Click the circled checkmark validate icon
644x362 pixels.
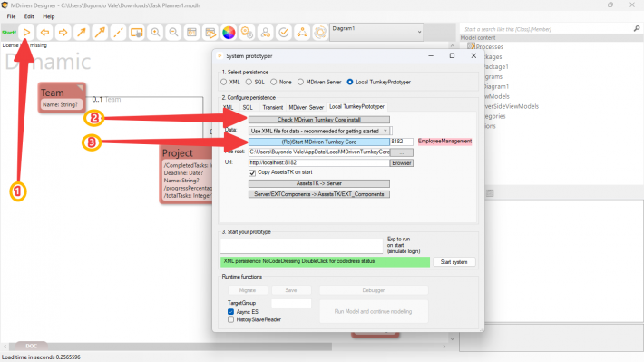(x=284, y=32)
